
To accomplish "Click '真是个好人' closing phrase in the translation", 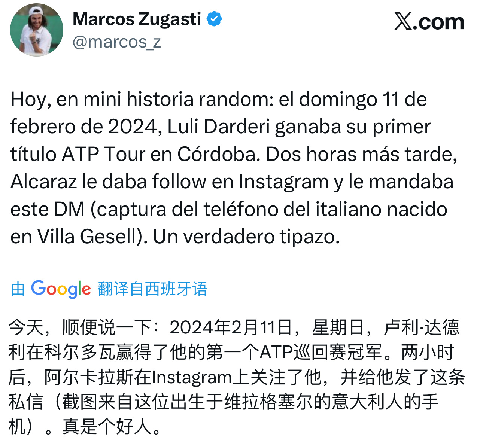I will 107,427.
